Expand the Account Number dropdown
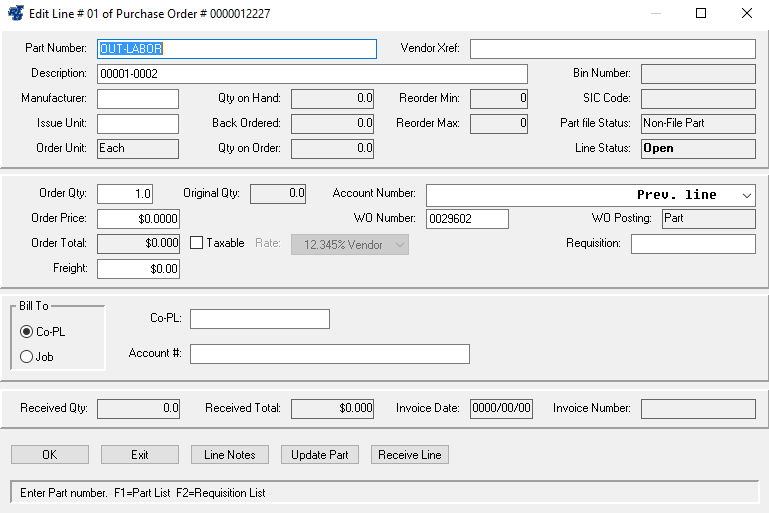The image size is (769, 513). coord(746,195)
